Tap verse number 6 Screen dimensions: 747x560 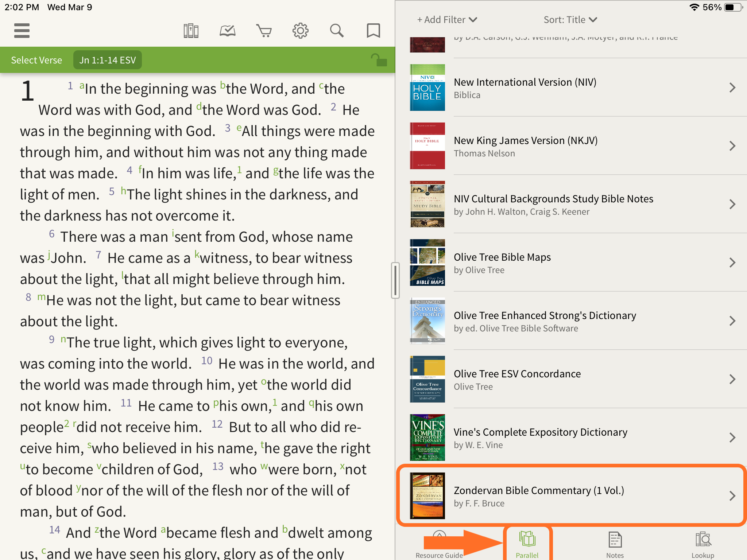click(52, 234)
